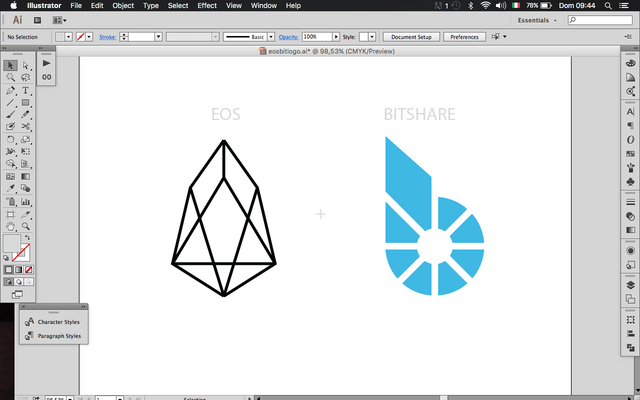
Task: Enable Draw Behind mode
Action: point(18,282)
